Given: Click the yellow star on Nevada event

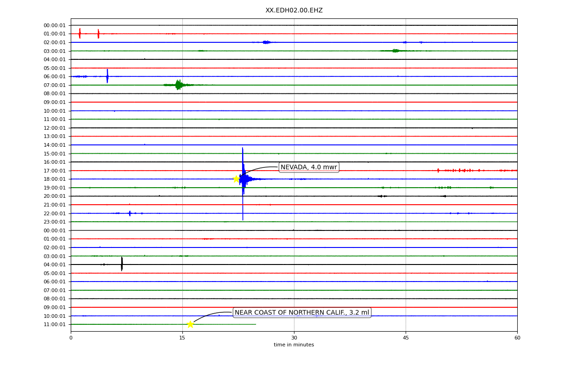Looking at the screenshot, I should [x=236, y=179].
